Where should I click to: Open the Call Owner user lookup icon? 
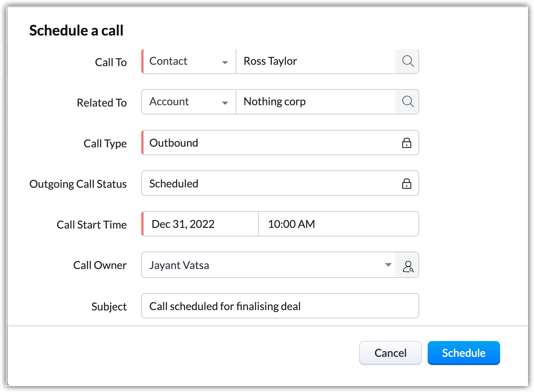[408, 266]
